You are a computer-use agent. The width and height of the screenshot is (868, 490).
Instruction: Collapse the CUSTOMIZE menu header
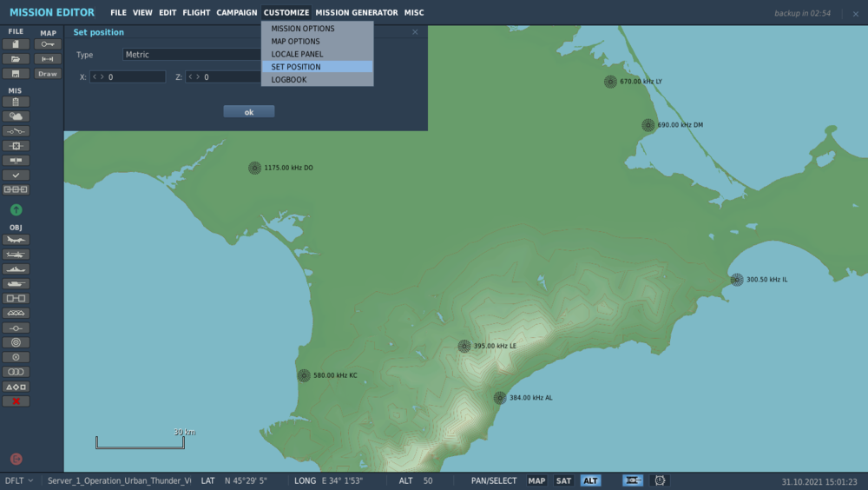click(286, 12)
